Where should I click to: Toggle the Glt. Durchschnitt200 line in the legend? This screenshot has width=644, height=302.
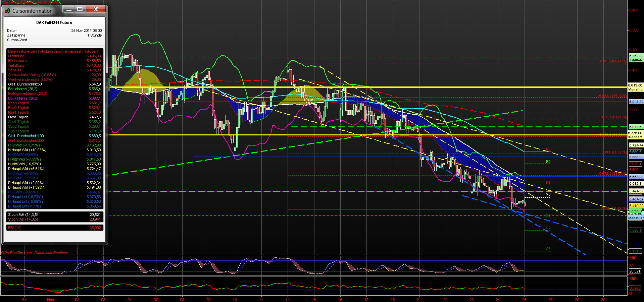coord(26,140)
